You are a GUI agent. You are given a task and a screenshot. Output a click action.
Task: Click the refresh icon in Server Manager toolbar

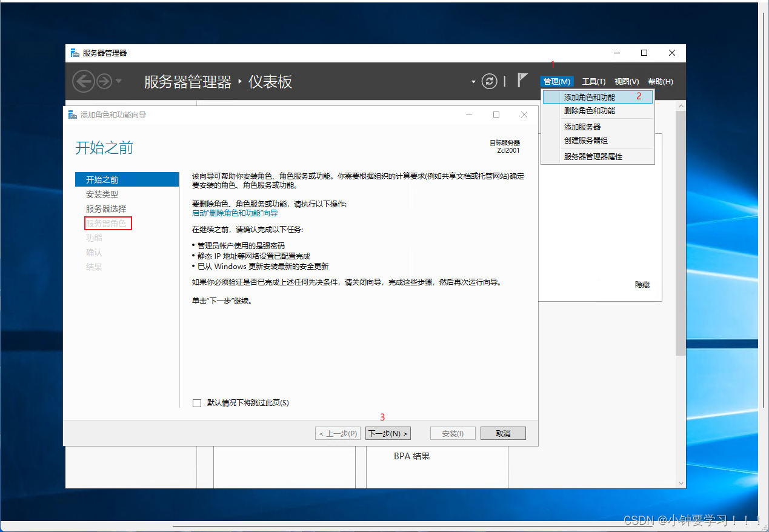[490, 81]
